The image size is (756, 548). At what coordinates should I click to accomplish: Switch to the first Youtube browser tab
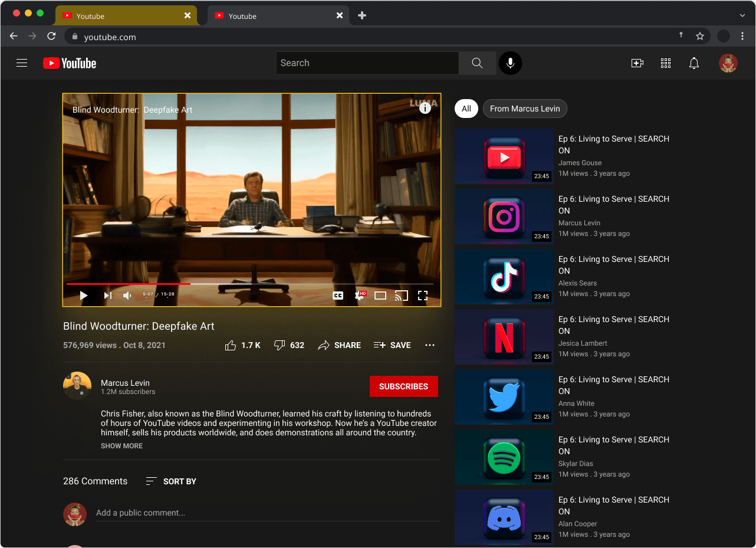pyautogui.click(x=127, y=16)
